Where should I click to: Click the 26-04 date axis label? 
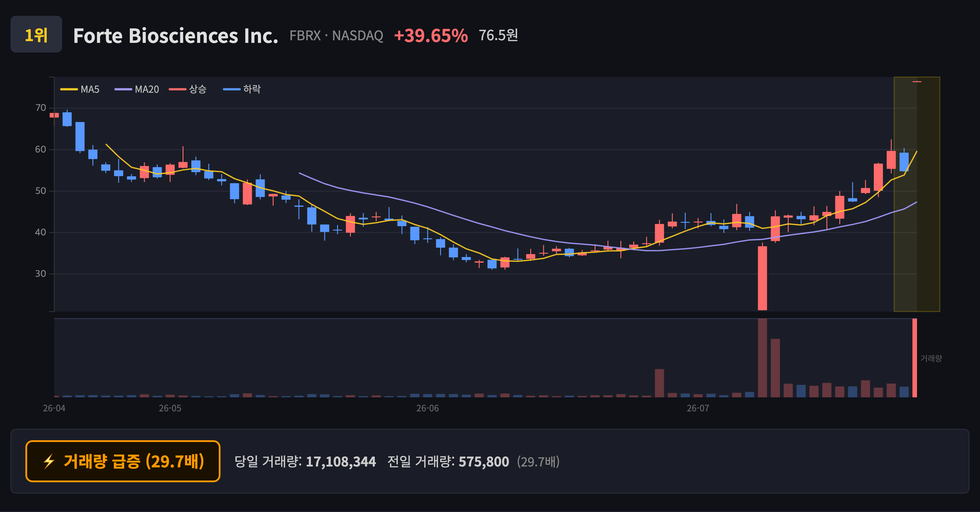pos(54,408)
